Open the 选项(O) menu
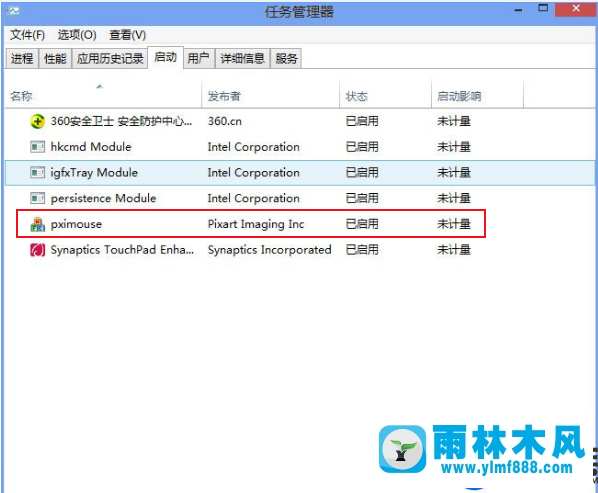598x493 pixels. coord(77,35)
